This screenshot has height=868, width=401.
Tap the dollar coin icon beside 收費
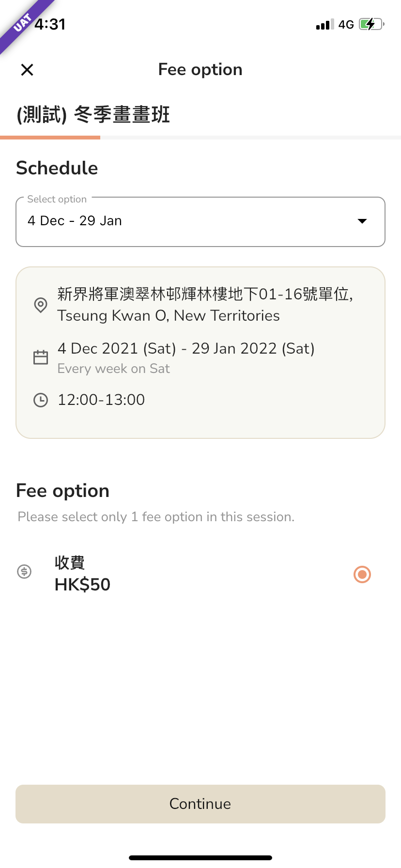coord(24,572)
